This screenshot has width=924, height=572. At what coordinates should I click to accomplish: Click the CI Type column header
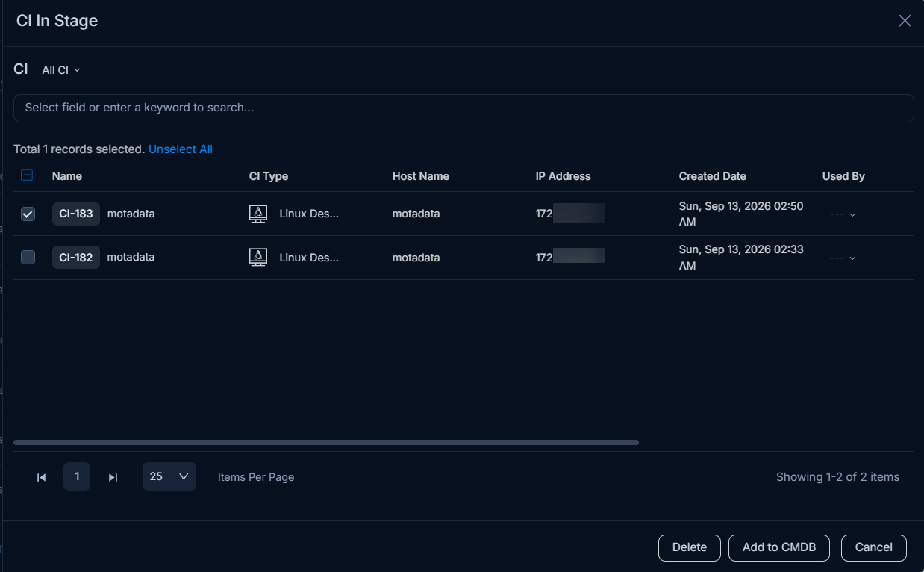[269, 176]
